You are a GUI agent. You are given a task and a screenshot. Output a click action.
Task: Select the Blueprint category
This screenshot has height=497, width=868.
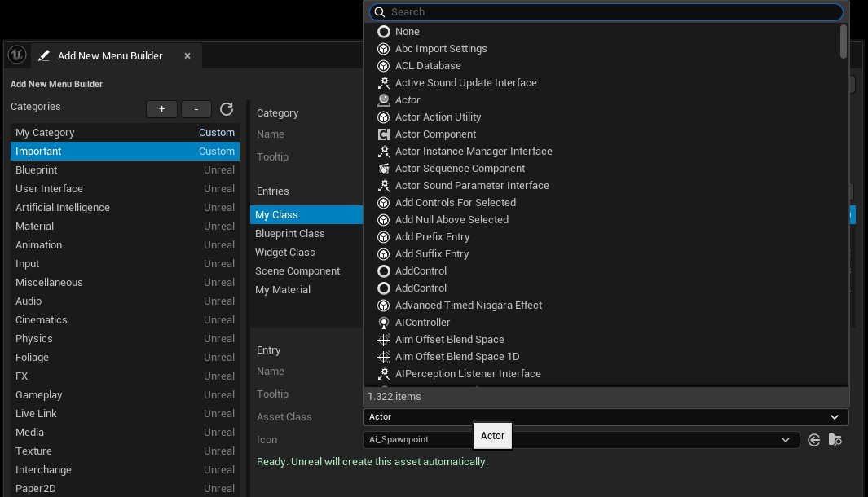click(126, 170)
